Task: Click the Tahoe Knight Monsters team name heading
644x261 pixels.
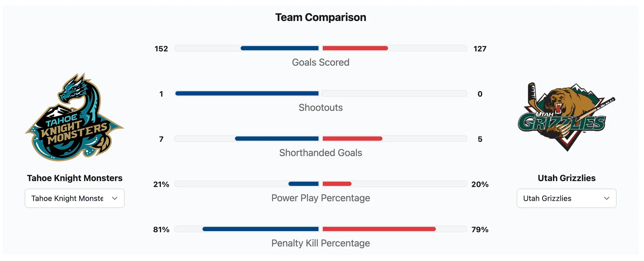Action: pos(75,178)
